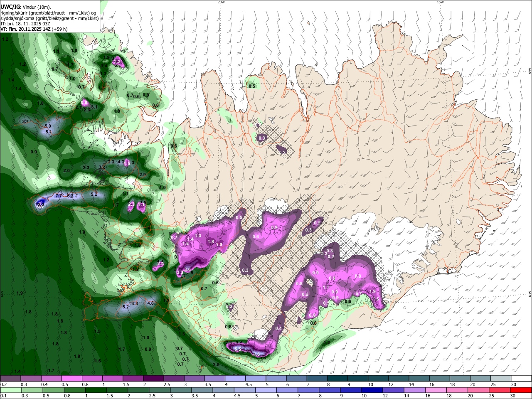Select lower legend swatch between 4.5 and 5
Viewport: 532px width, 399px height.
245,390
